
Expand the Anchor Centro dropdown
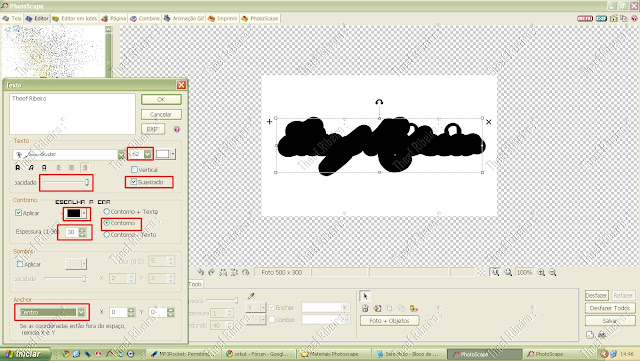pyautogui.click(x=81, y=312)
